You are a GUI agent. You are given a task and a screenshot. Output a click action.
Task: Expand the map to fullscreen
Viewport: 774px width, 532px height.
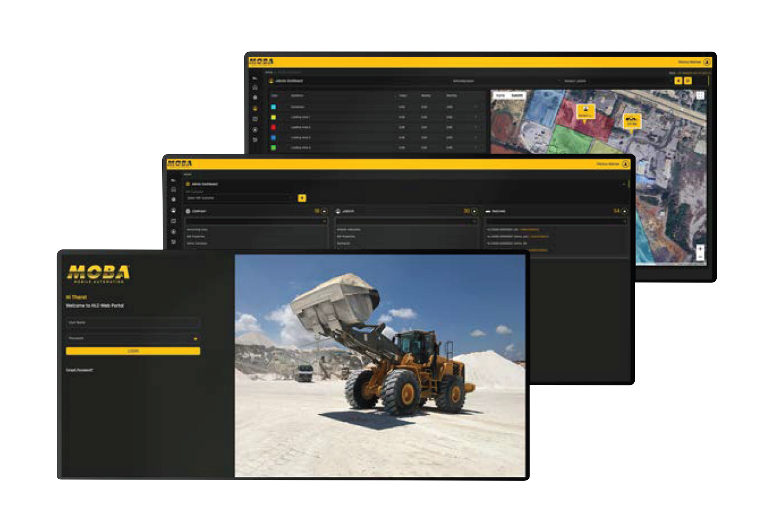pyautogui.click(x=700, y=95)
